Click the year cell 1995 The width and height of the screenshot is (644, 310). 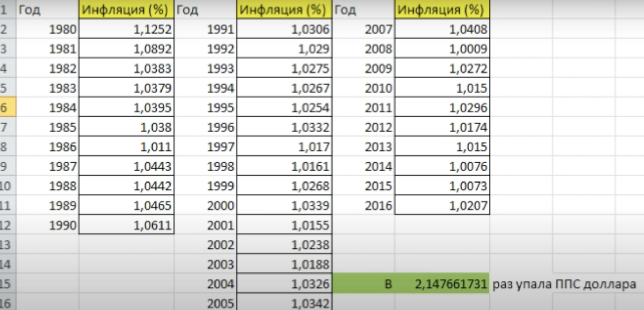point(205,107)
